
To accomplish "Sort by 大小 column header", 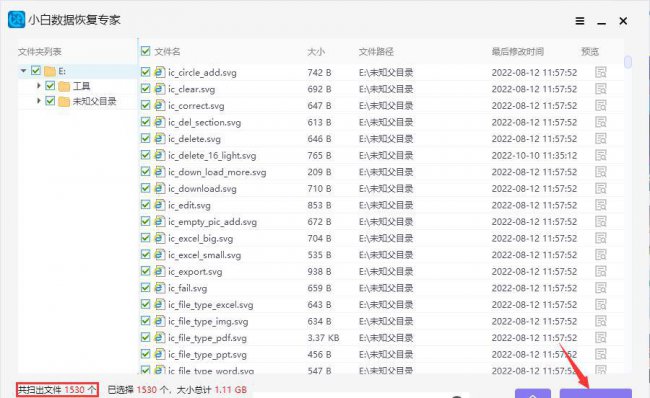I will pos(316,51).
